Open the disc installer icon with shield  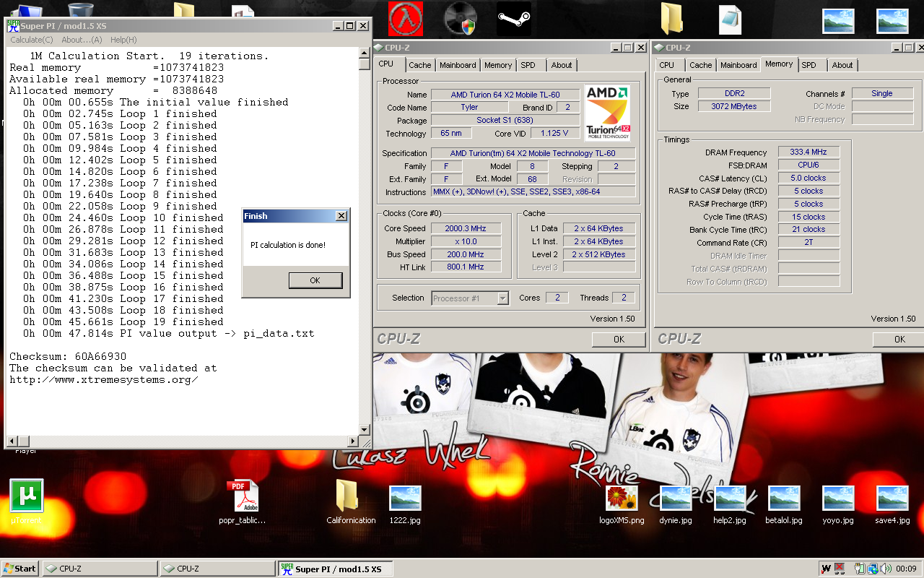click(x=460, y=19)
